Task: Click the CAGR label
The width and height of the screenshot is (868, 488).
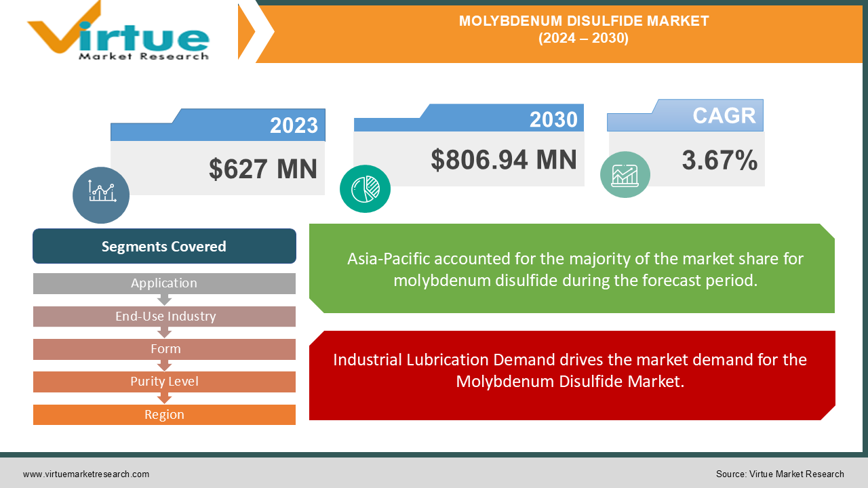Action: [724, 115]
